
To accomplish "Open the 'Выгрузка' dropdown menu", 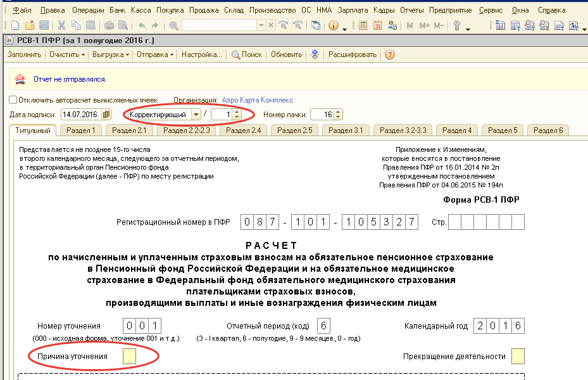I will coord(110,54).
